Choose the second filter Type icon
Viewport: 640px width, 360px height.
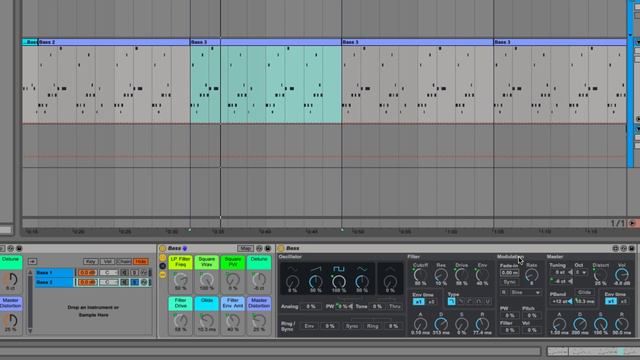tap(461, 301)
